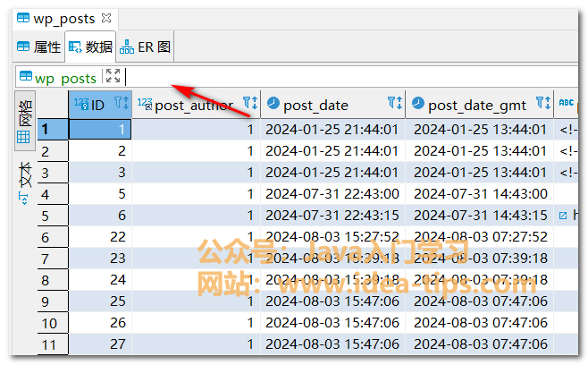Select row number 2 header
588x365 pixels.
pos(53,151)
